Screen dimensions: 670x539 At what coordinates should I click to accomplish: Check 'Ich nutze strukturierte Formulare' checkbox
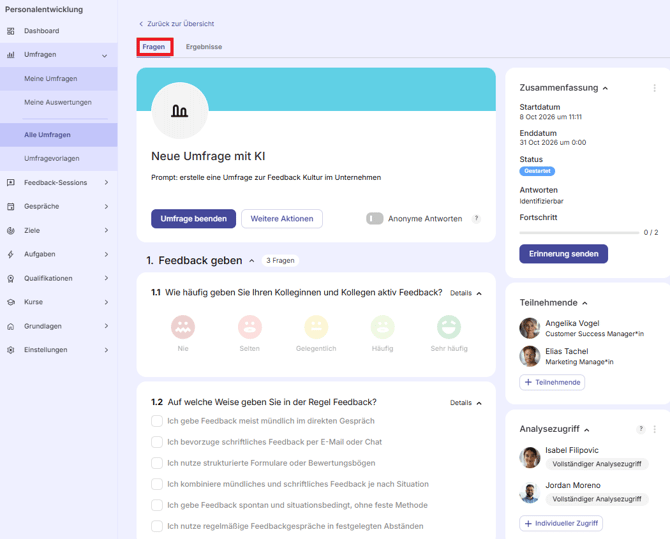(157, 463)
